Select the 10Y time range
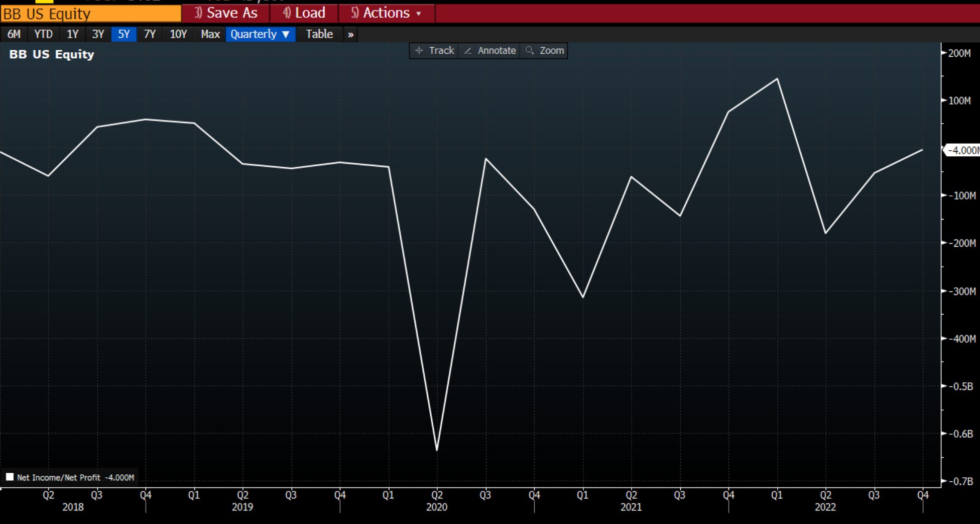 tap(178, 34)
